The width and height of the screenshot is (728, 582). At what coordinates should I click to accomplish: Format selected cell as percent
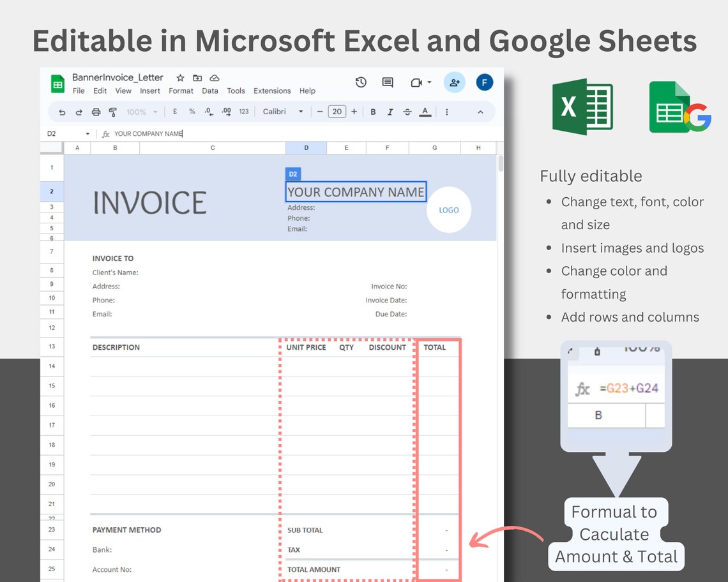point(192,111)
